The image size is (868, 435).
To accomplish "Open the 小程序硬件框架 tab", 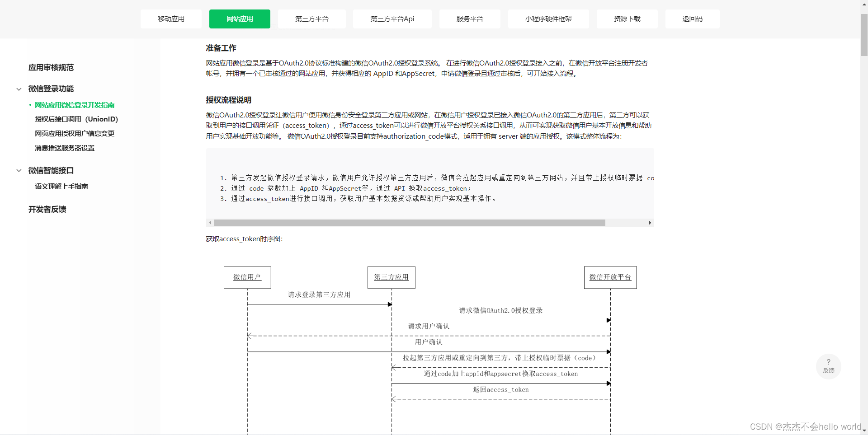I will point(548,19).
